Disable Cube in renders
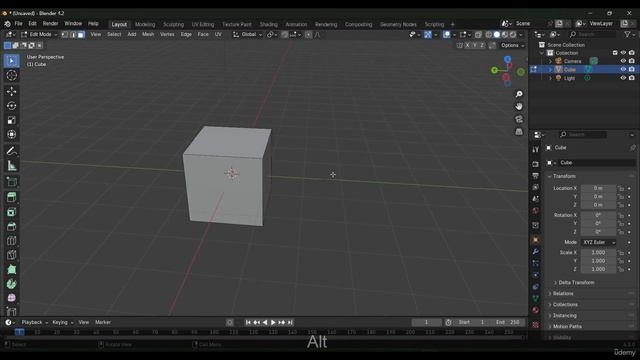The height and width of the screenshot is (360, 640). (631, 69)
